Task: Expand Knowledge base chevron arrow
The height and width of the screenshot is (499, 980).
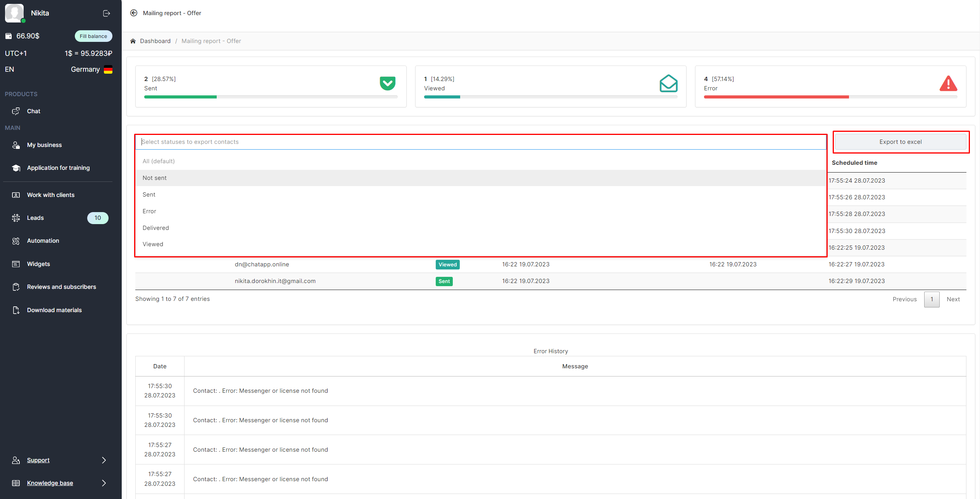Action: click(x=104, y=483)
